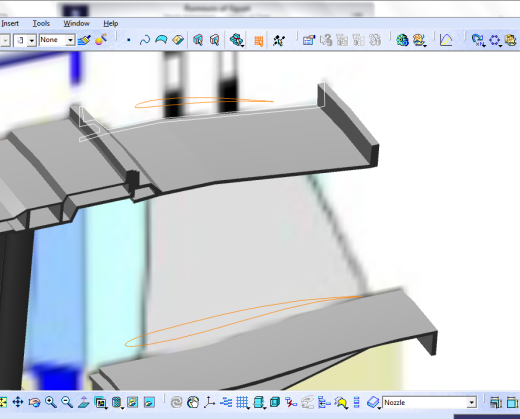Expand the Nozzle combo box
520x419 pixels.
point(430,403)
